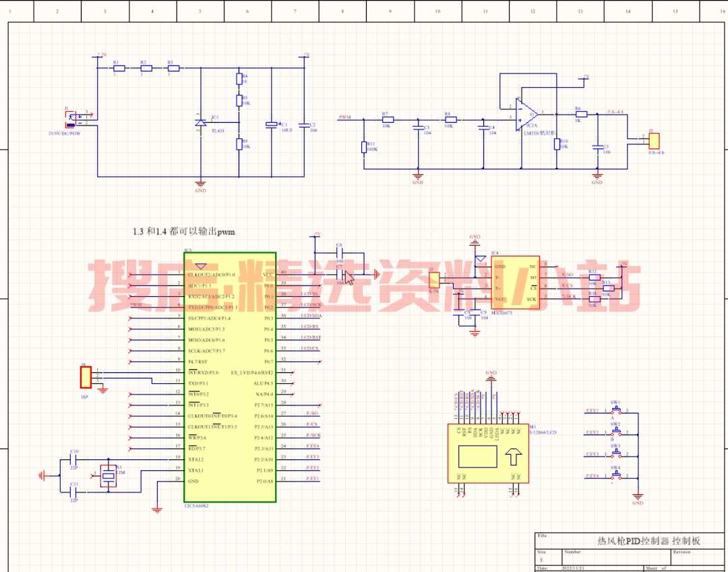Screen dimensions: 728x572
Task: Select resistor R1 symbol in power circuit
Action: click(119, 68)
